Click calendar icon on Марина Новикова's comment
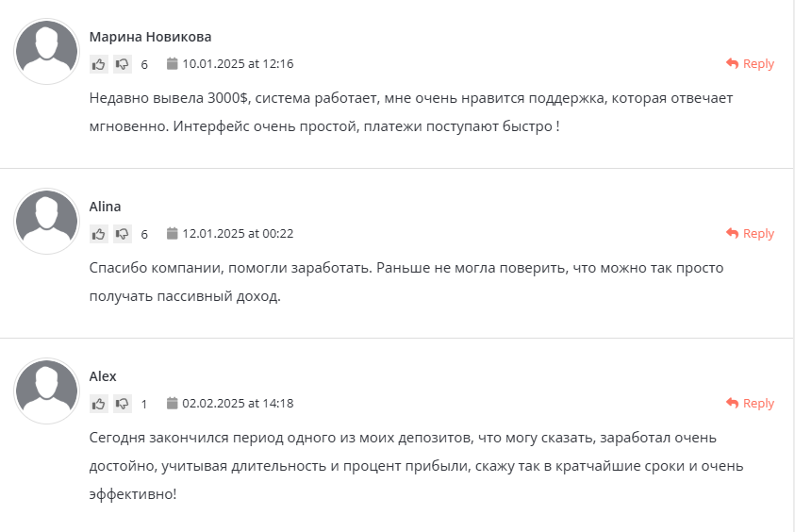This screenshot has height=532, width=795. (x=173, y=64)
